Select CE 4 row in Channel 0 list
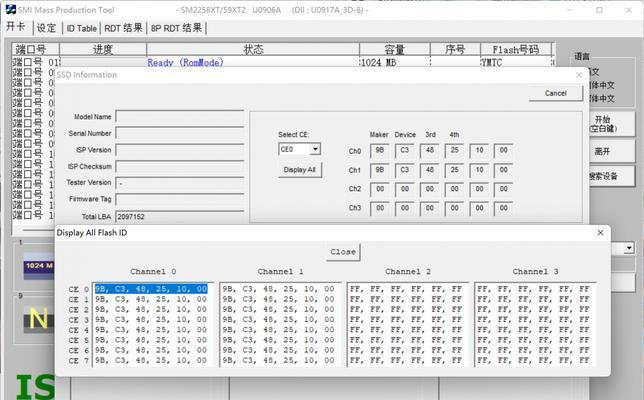This screenshot has height=400, width=644. [x=151, y=330]
